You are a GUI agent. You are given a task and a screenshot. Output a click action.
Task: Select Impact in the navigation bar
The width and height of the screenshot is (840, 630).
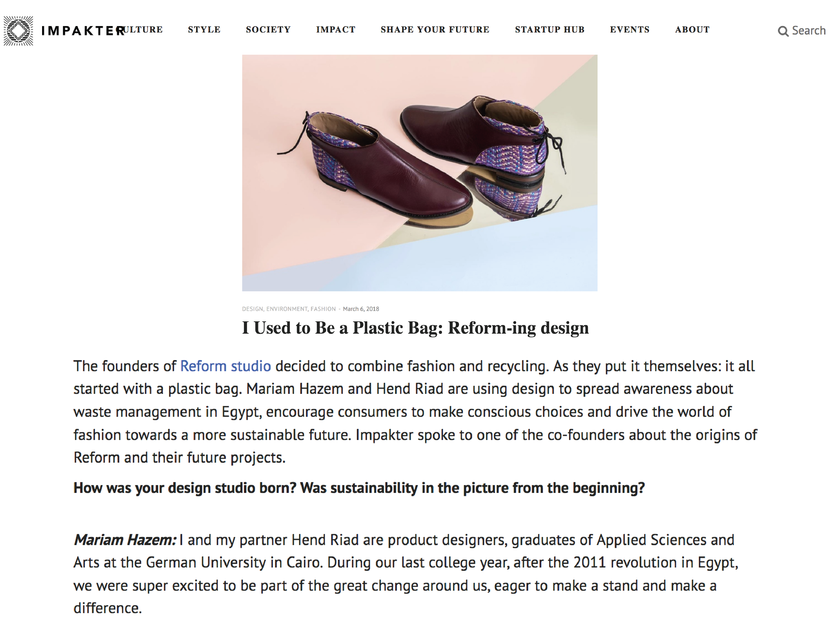click(336, 30)
